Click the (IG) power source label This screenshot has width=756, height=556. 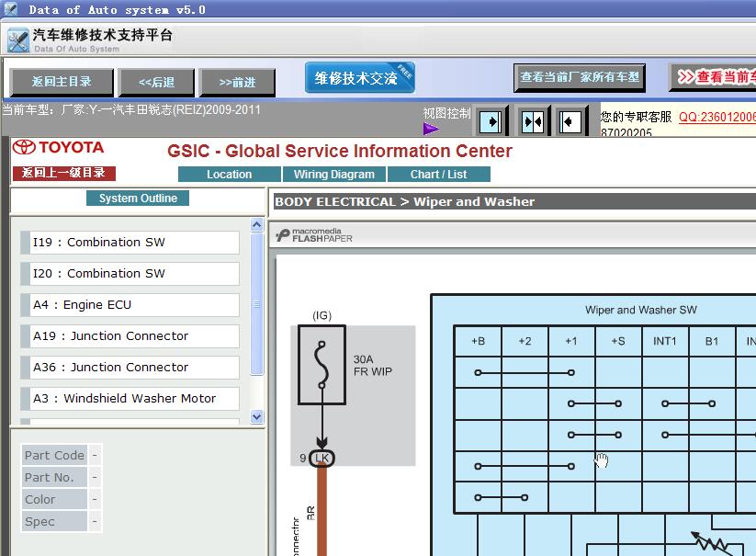(x=322, y=315)
